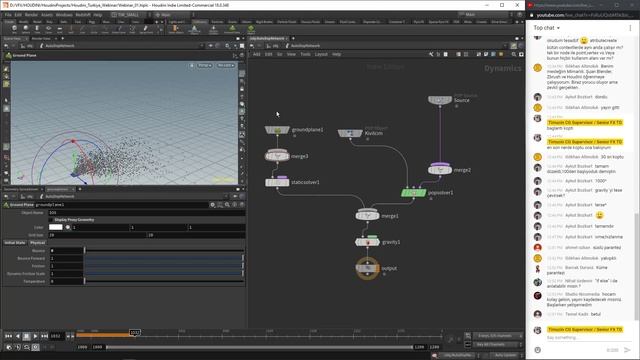Select the Kıvılcım POP object node

coord(350,133)
